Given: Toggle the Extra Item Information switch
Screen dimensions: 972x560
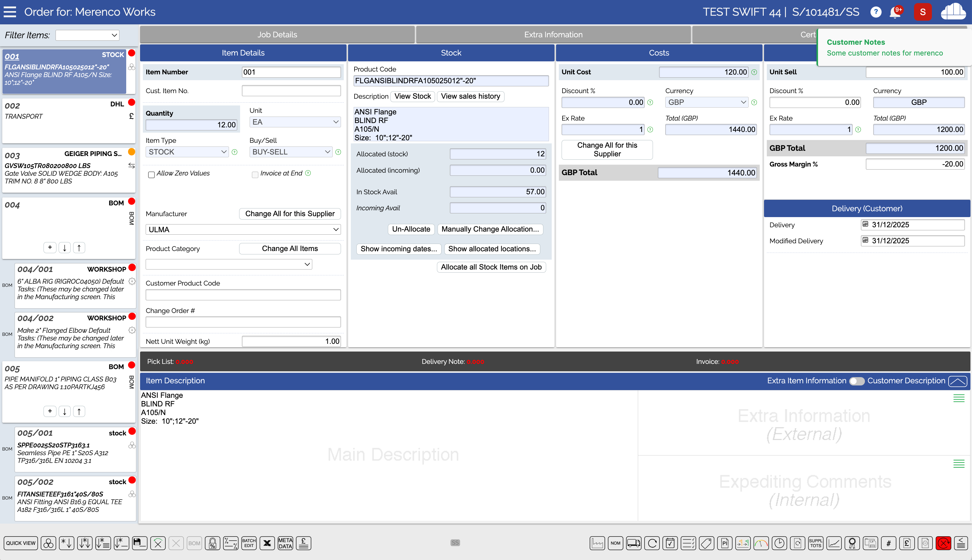Looking at the screenshot, I should (x=857, y=381).
